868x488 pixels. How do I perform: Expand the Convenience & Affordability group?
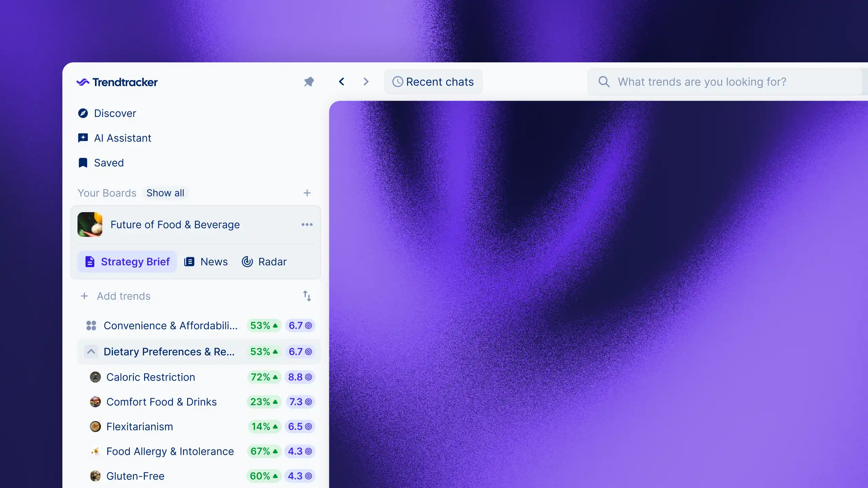click(x=91, y=326)
